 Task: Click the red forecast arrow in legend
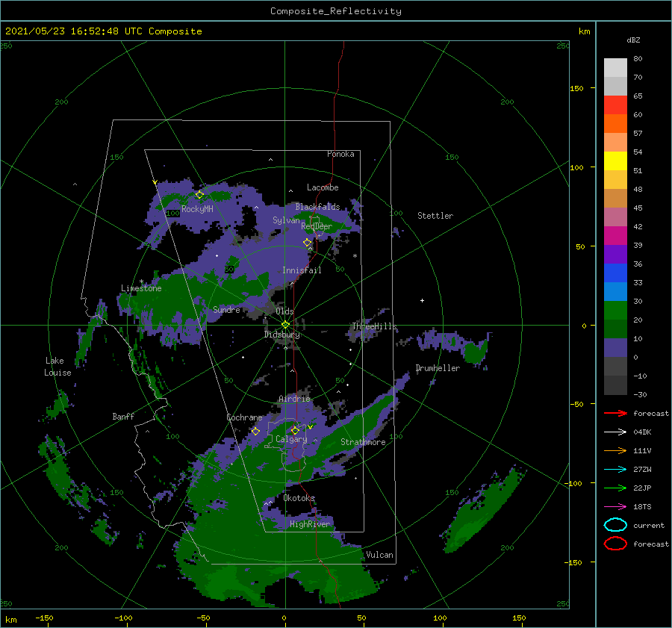pos(615,413)
